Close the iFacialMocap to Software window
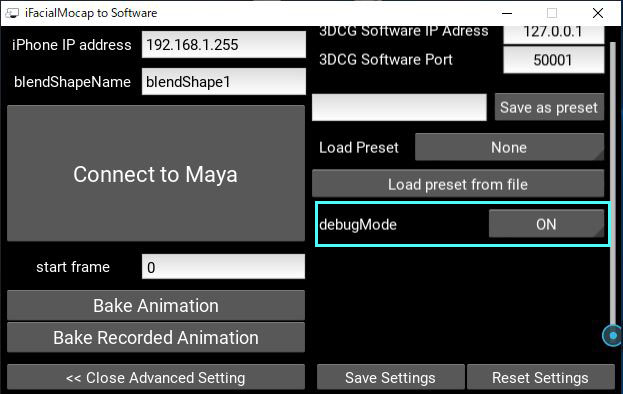The width and height of the screenshot is (623, 394). click(x=598, y=13)
